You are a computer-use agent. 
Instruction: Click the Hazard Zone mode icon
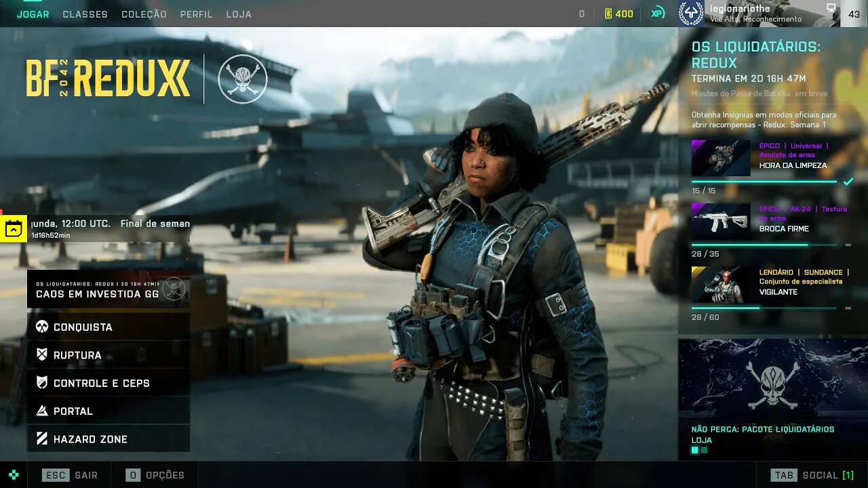click(42, 439)
